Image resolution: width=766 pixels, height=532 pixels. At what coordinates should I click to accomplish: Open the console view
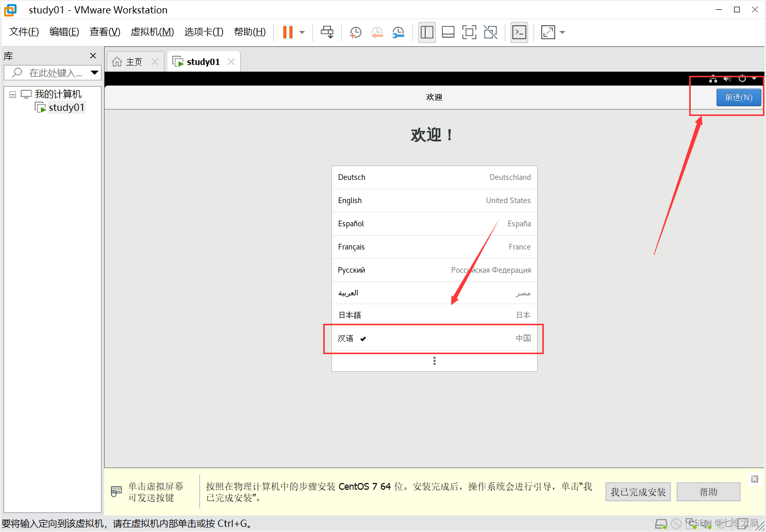519,32
